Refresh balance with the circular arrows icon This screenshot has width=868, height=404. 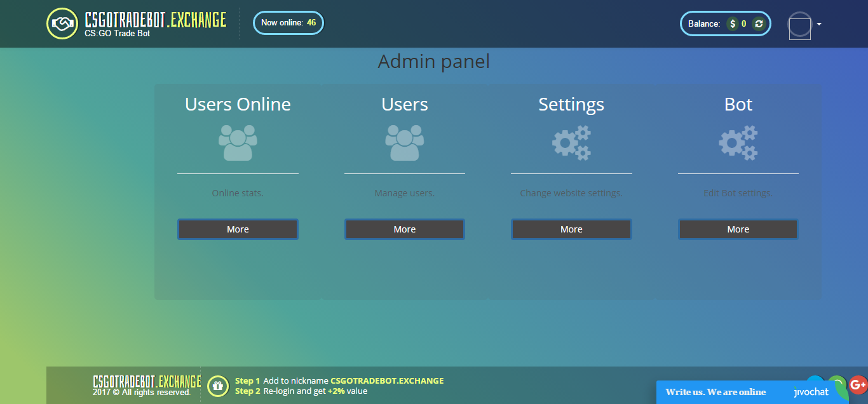point(758,24)
